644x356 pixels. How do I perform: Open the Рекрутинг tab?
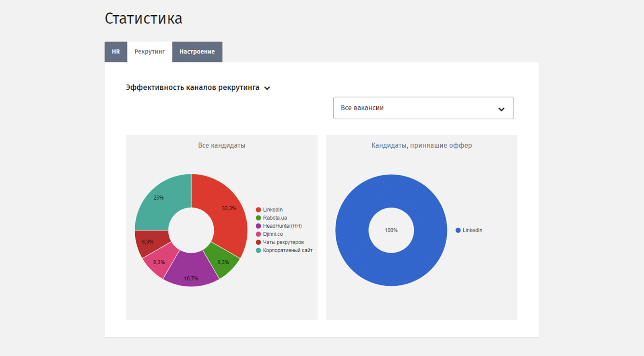[150, 52]
